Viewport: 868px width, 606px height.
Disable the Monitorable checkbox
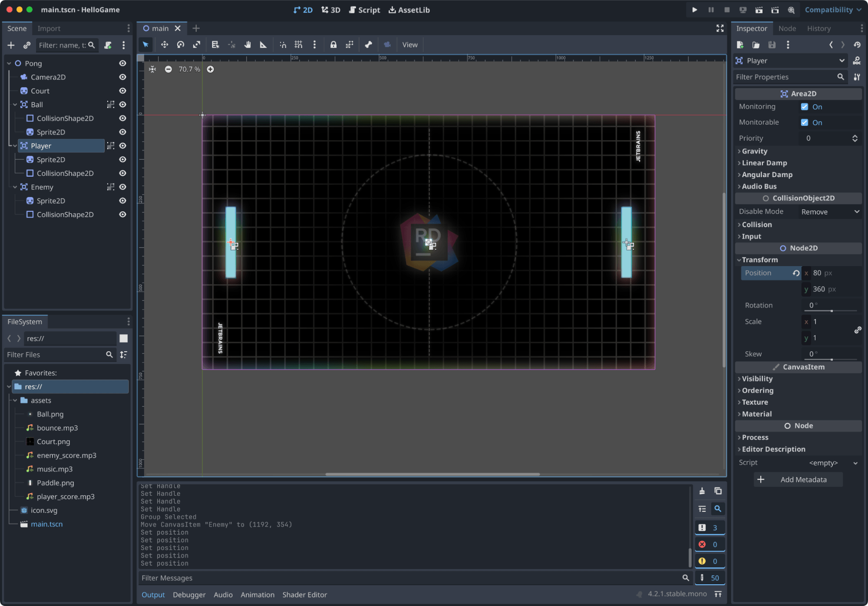[804, 122]
